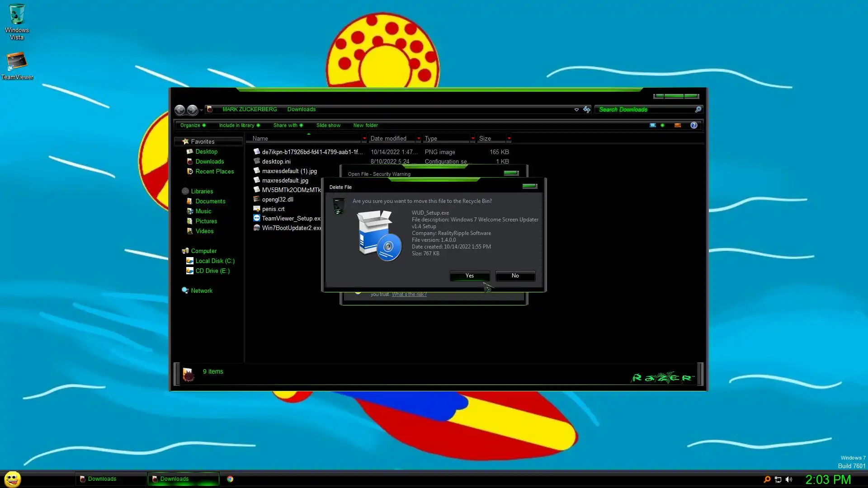Toggle the preview pane icon
Image resolution: width=868 pixels, height=488 pixels.
[x=677, y=125]
